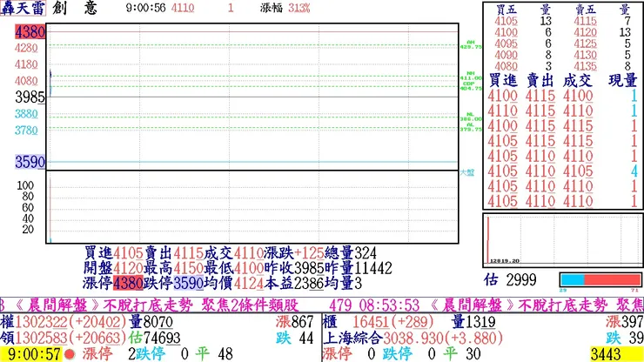Click the red recording dot beside clock 9:00:57
This screenshot has height=362, width=644.
tap(70, 354)
